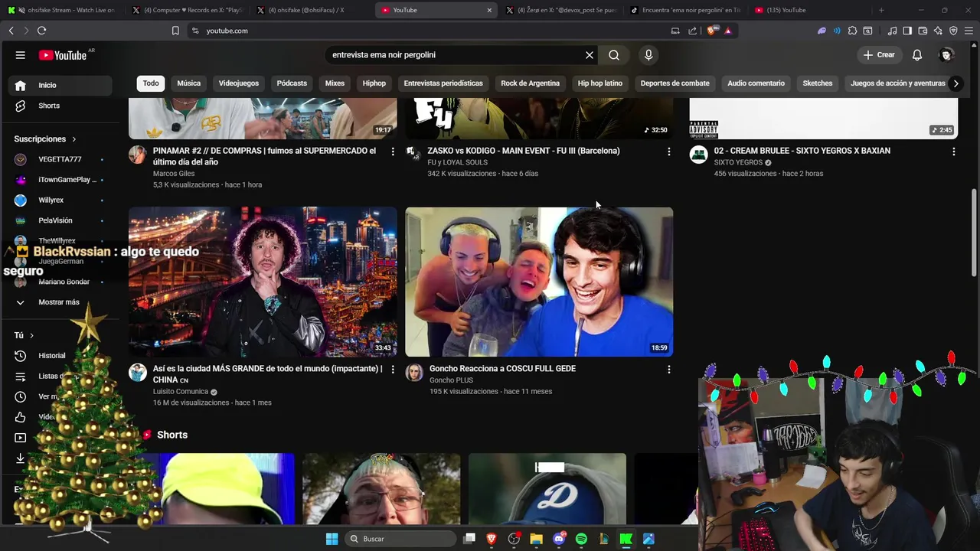Expand the Suscripciones section arrow
Viewport: 980px width, 551px height.
74,139
